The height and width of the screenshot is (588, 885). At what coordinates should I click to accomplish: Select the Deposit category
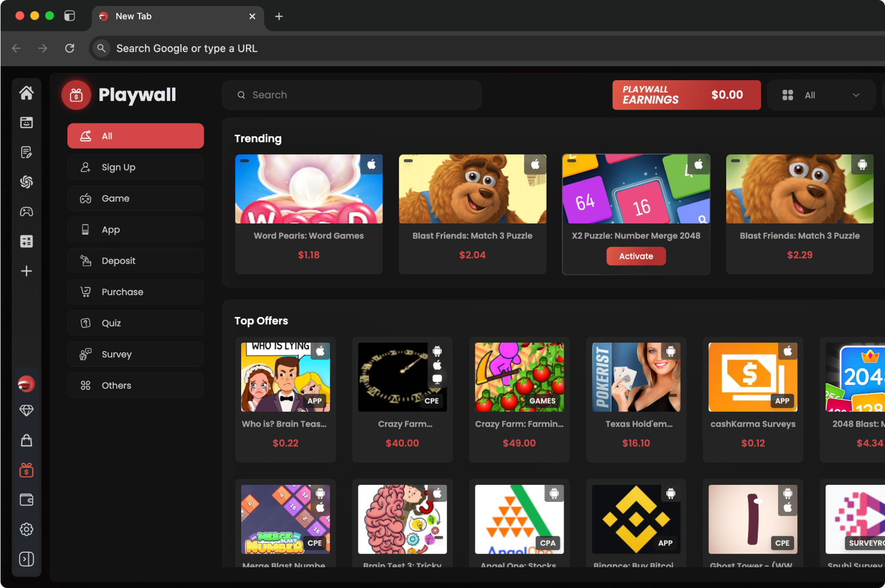(135, 261)
